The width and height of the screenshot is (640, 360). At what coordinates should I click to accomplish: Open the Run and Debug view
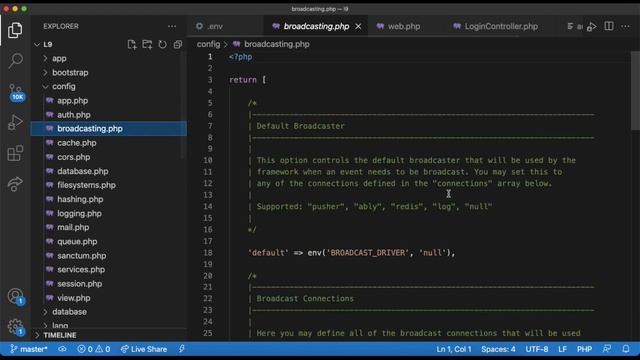[x=15, y=122]
